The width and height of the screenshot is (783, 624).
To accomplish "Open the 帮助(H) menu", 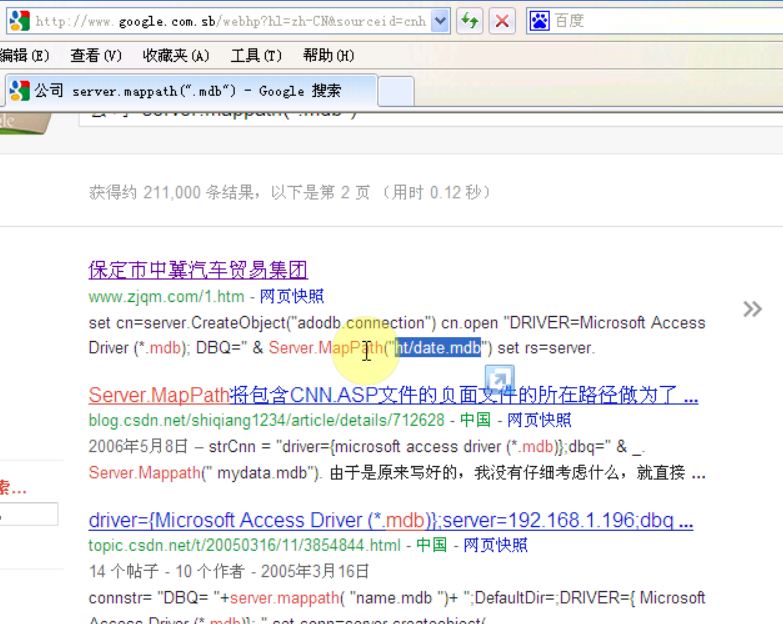I will pos(329,55).
